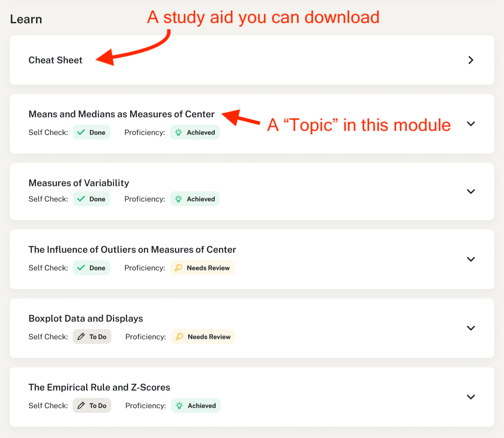Click the right chevron on the Cheat Sheet row
Image resolution: width=504 pixels, height=438 pixels.
470,60
